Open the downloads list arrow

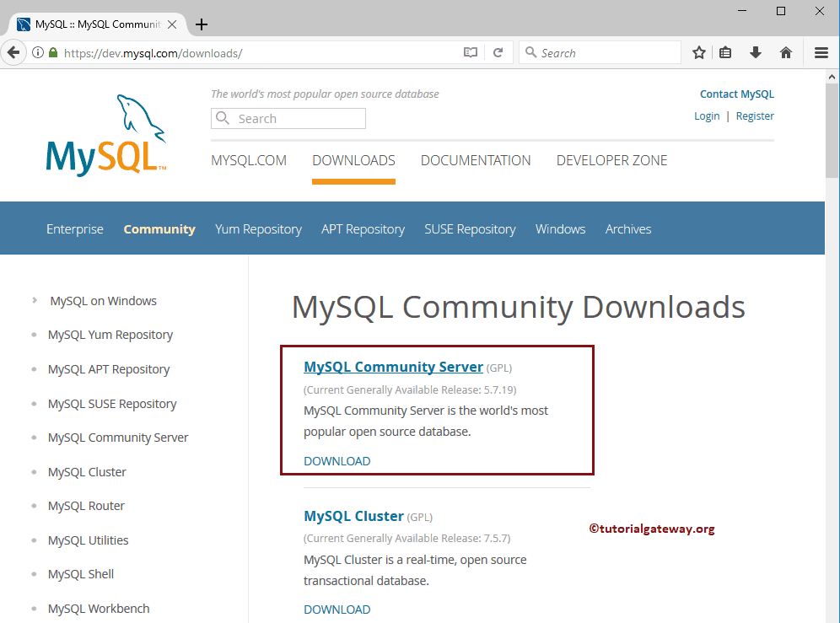[x=755, y=52]
